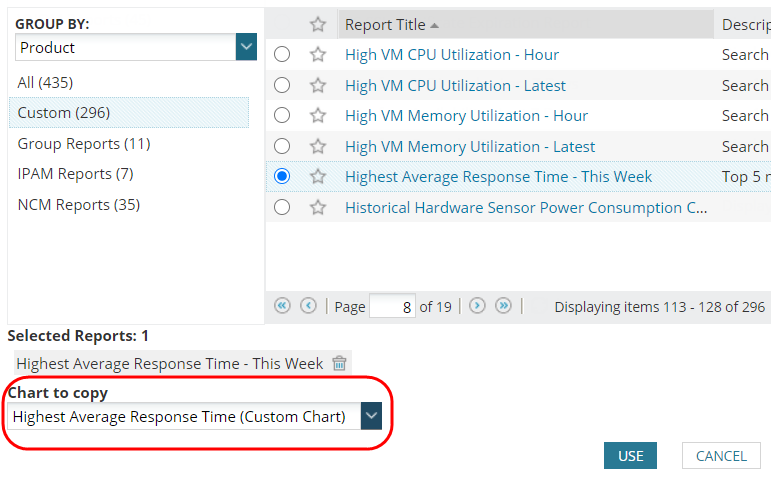Select Historical Hardware Sensor Power Consumption radio button
This screenshot has width=771, height=477.
(282, 208)
